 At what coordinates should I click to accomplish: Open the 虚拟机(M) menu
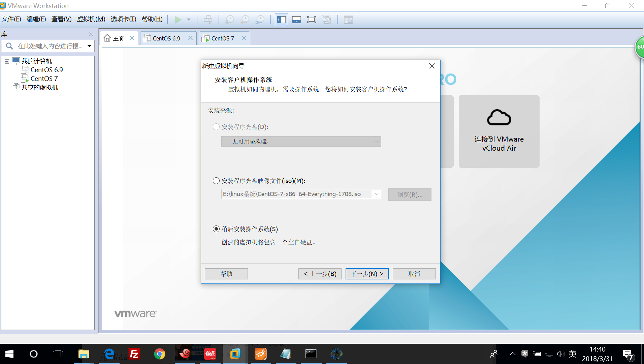(91, 19)
